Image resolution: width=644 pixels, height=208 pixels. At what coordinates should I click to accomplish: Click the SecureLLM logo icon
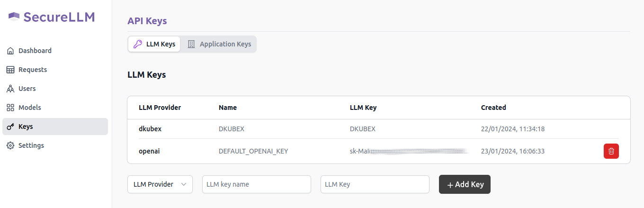pyautogui.click(x=14, y=17)
